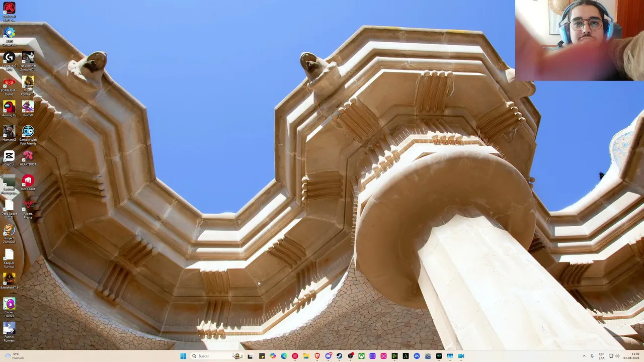Image resolution: width=644 pixels, height=362 pixels.
Task: Open the clock and date flyout
Action: pyautogui.click(x=631, y=356)
